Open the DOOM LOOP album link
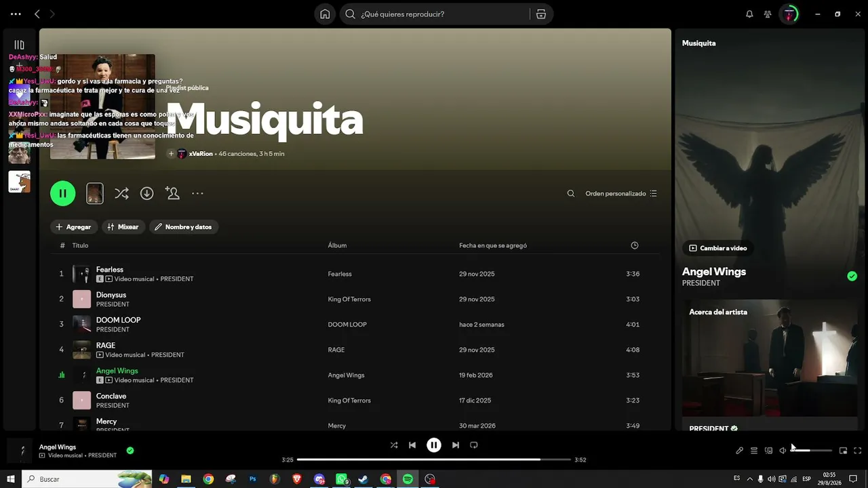This screenshot has height=488, width=868. pyautogui.click(x=347, y=325)
